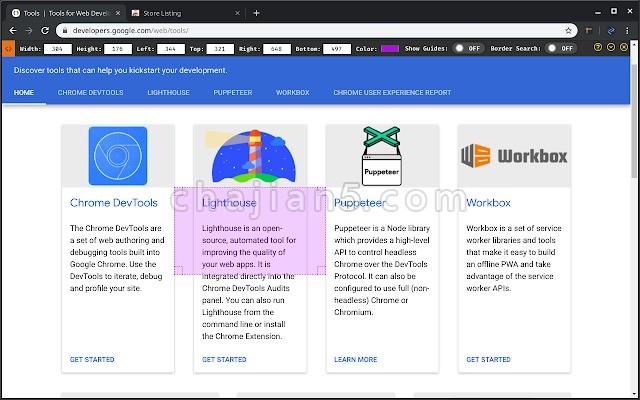Toggle the Show Guides switch

469,48
